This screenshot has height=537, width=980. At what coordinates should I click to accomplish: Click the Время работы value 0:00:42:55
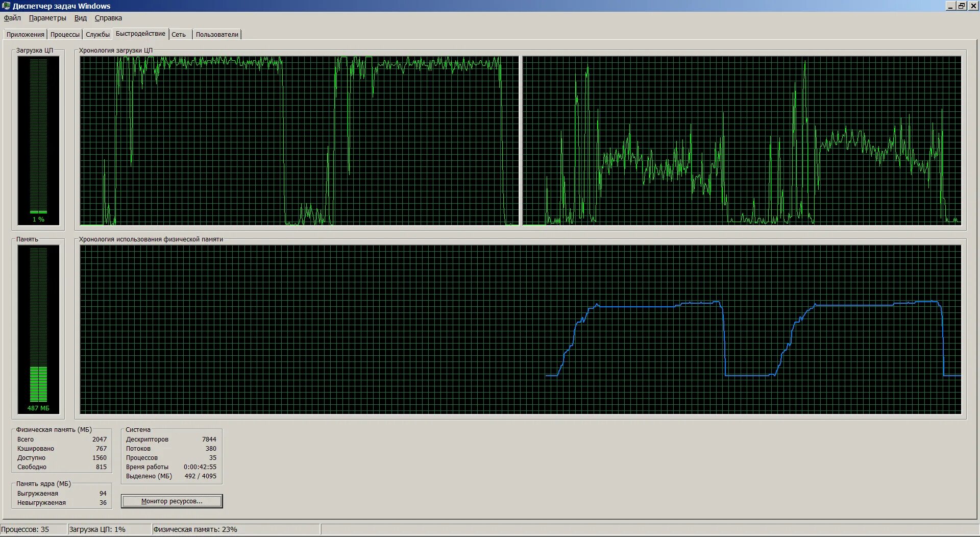pos(200,467)
